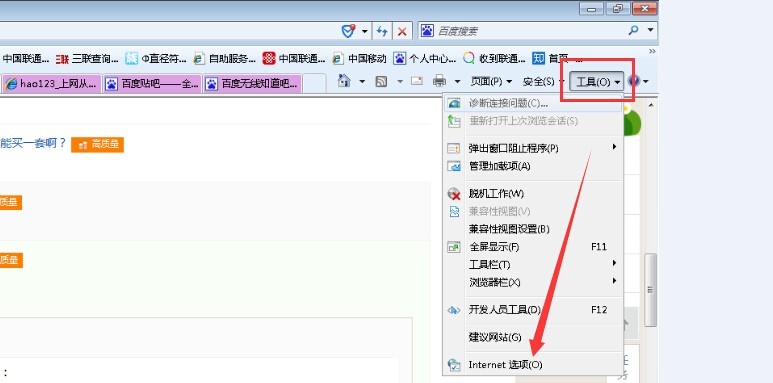Click the blue help icon
The width and height of the screenshot is (773, 383).
[633, 81]
